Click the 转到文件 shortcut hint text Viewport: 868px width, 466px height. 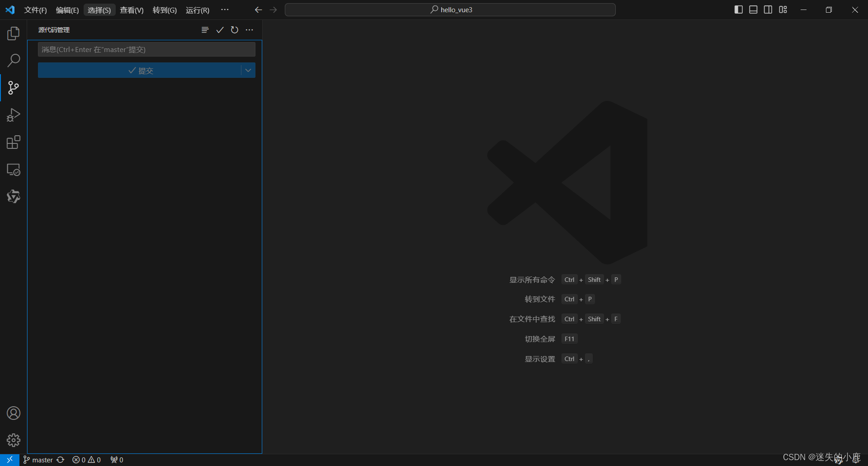click(540, 299)
